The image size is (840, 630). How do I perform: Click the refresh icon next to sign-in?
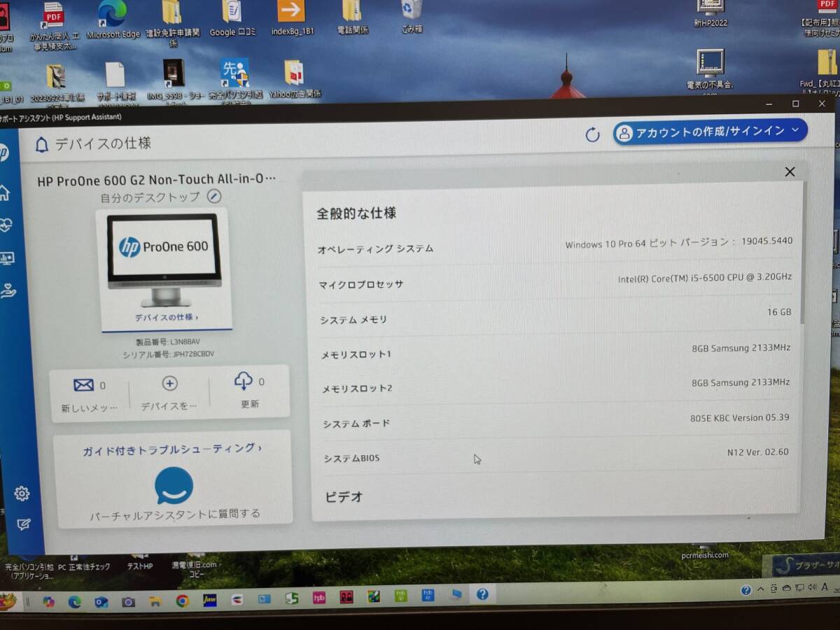(592, 135)
